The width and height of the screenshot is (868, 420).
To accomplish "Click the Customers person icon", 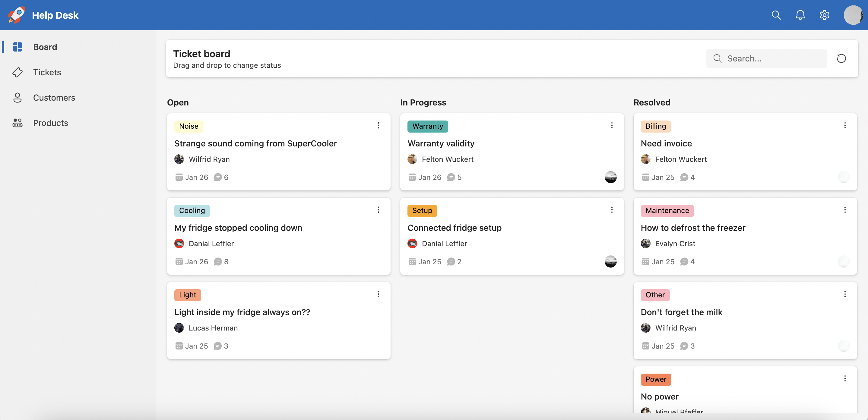I will tap(17, 98).
